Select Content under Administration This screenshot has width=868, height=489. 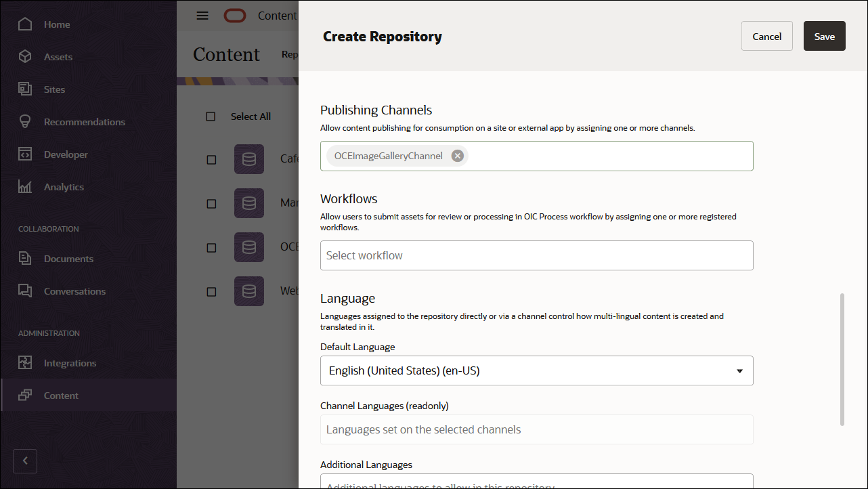[x=61, y=395]
